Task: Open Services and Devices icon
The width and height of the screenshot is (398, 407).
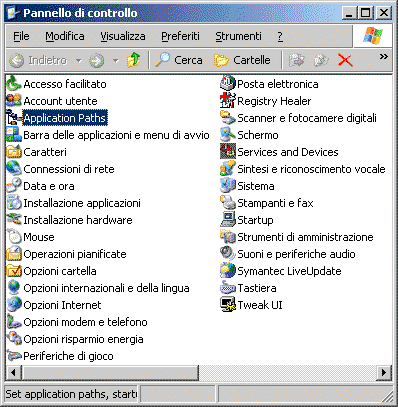Action: tap(228, 152)
